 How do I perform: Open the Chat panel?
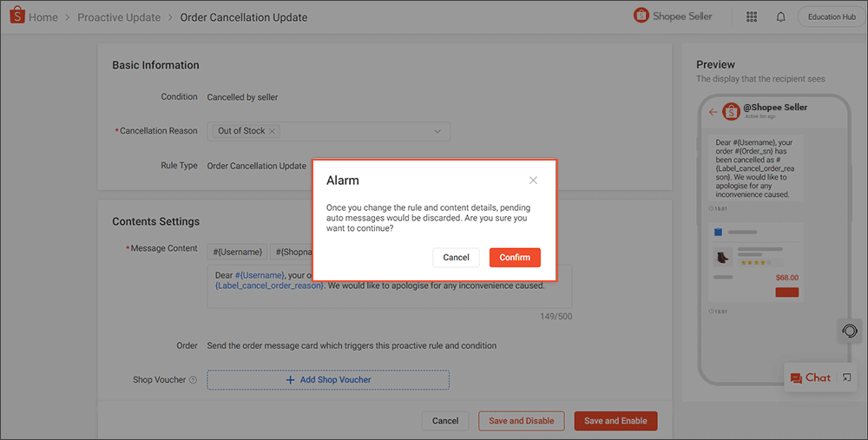812,378
